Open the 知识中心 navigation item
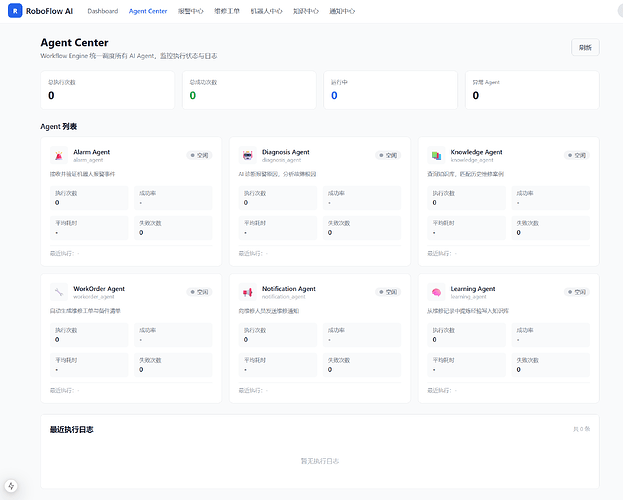The height and width of the screenshot is (500, 623). pyautogui.click(x=306, y=11)
